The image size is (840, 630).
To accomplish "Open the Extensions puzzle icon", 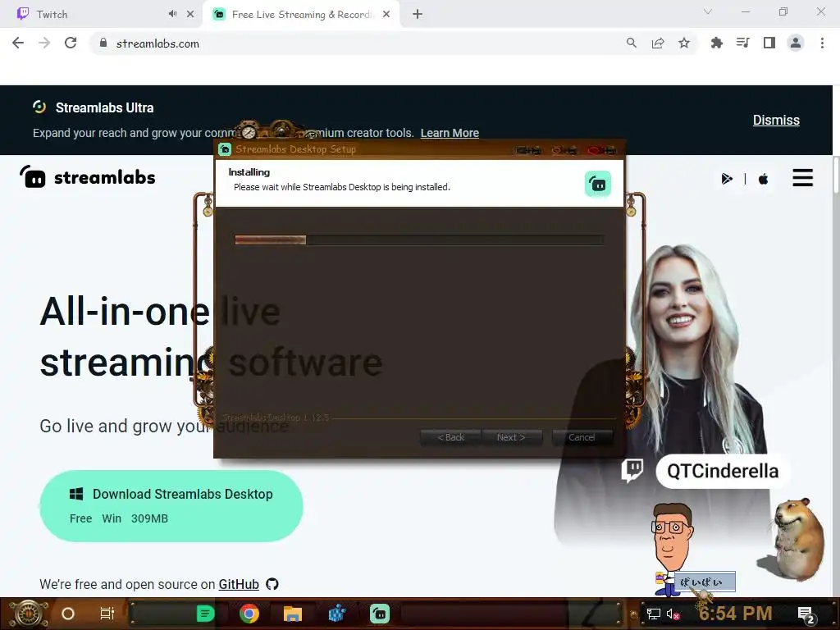I will pos(717,43).
